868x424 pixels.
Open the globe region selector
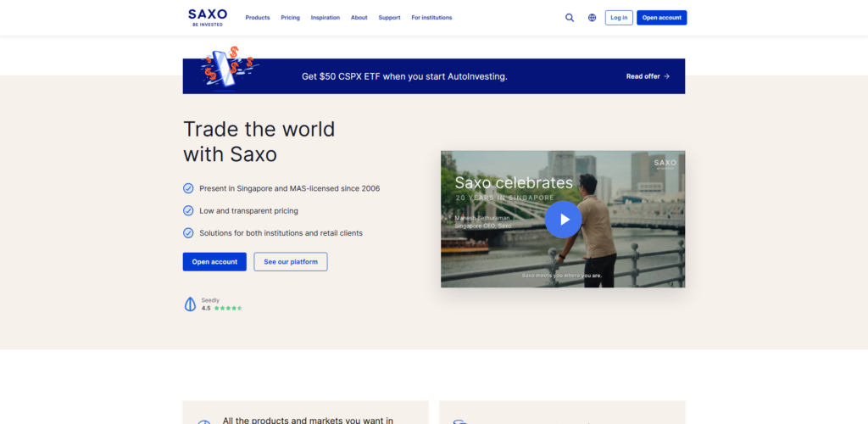click(593, 18)
